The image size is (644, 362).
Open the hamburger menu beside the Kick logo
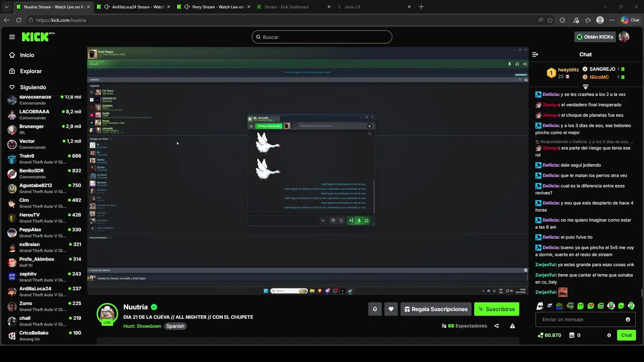12,37
